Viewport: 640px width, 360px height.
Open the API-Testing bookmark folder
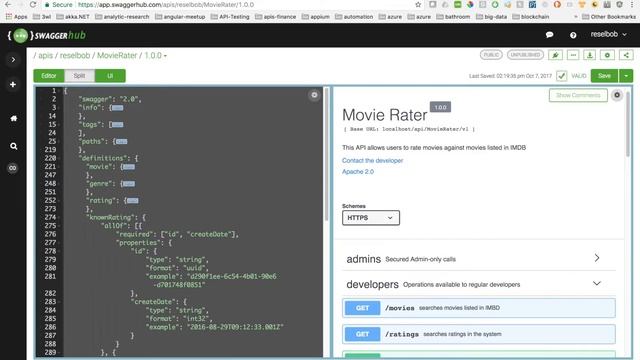[230, 17]
